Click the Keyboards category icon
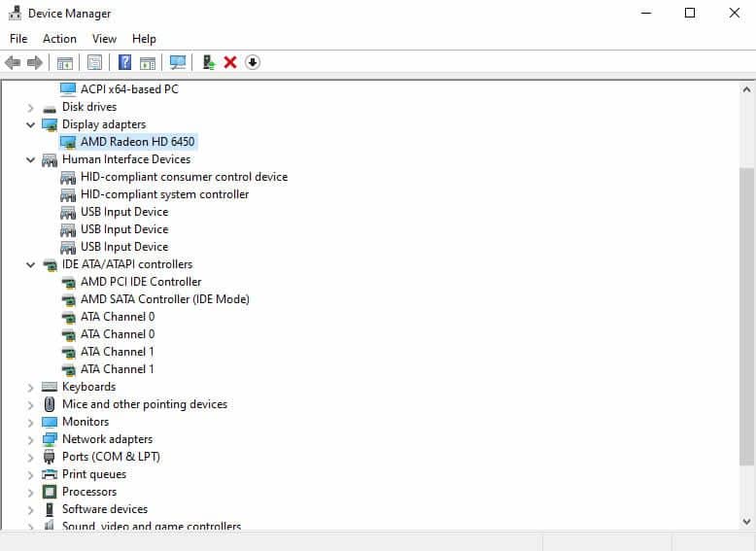Viewport: 756px width, 551px height. (x=50, y=387)
